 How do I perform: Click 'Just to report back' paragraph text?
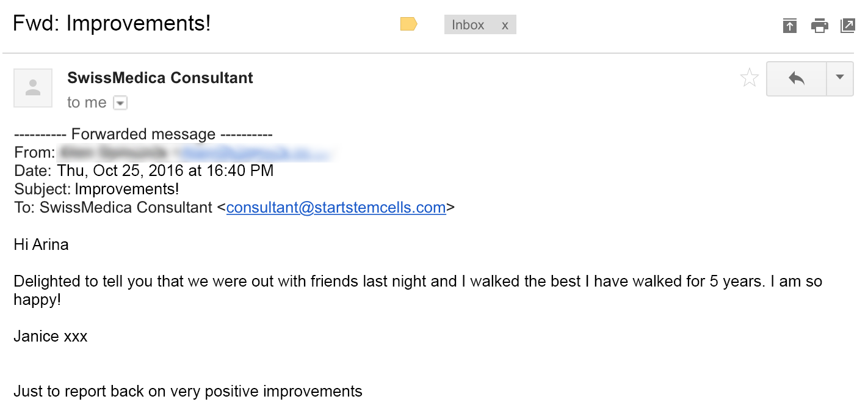[x=188, y=391]
